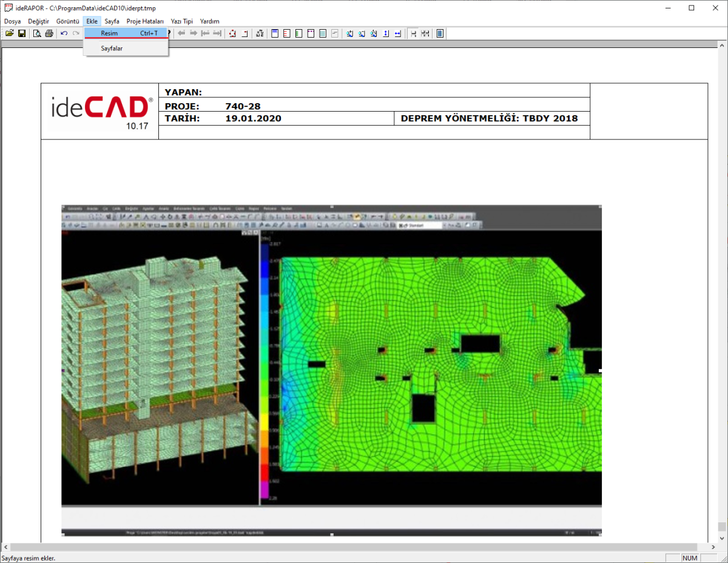Toggle the single-page layout view button
This screenshot has width=728, height=563.
pos(413,33)
